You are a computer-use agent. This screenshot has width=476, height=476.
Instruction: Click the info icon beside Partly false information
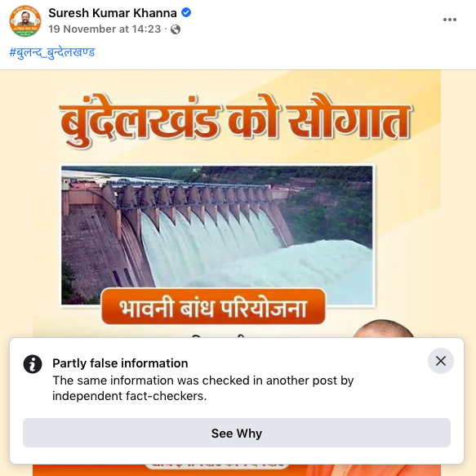click(33, 363)
